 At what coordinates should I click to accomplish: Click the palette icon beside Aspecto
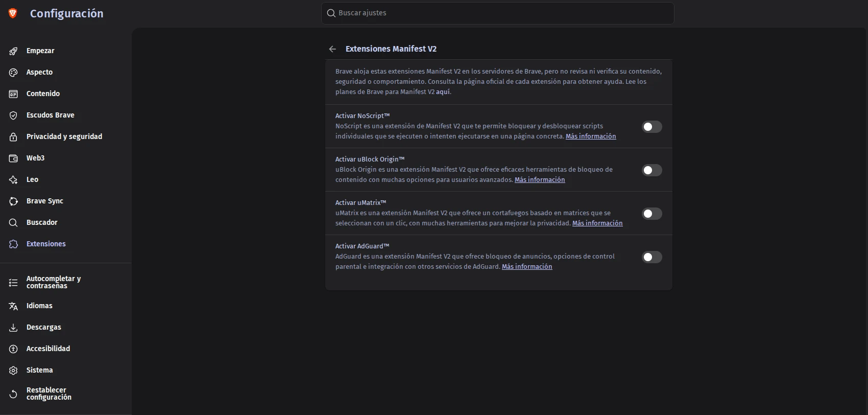(13, 73)
